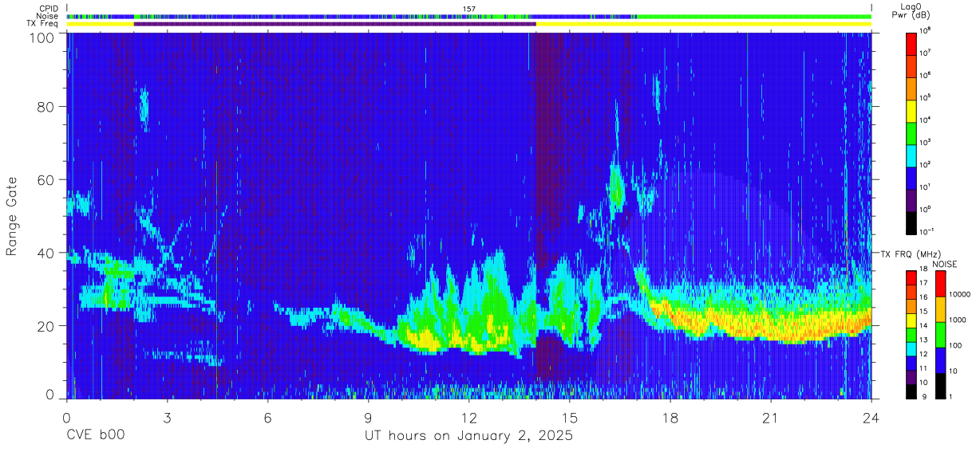The width and height of the screenshot is (980, 452).
Task: Click the hour 12 label on time axis
Action: 469,418
